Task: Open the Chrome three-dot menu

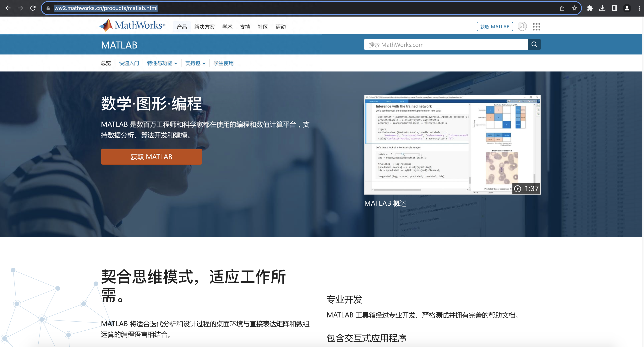Action: (x=639, y=8)
